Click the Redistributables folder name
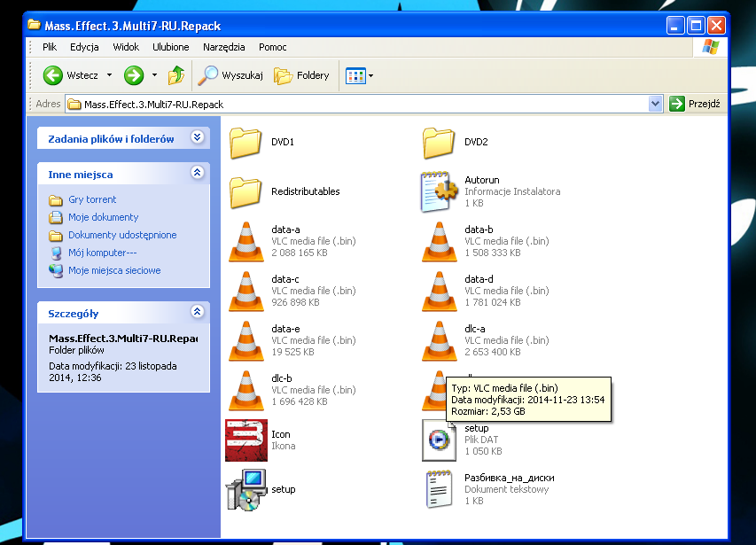756x545 pixels. pos(305,191)
